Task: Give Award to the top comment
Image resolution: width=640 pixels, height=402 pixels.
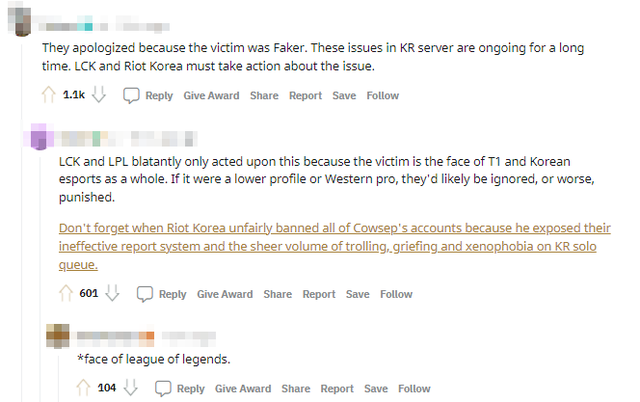Action: pos(212,96)
